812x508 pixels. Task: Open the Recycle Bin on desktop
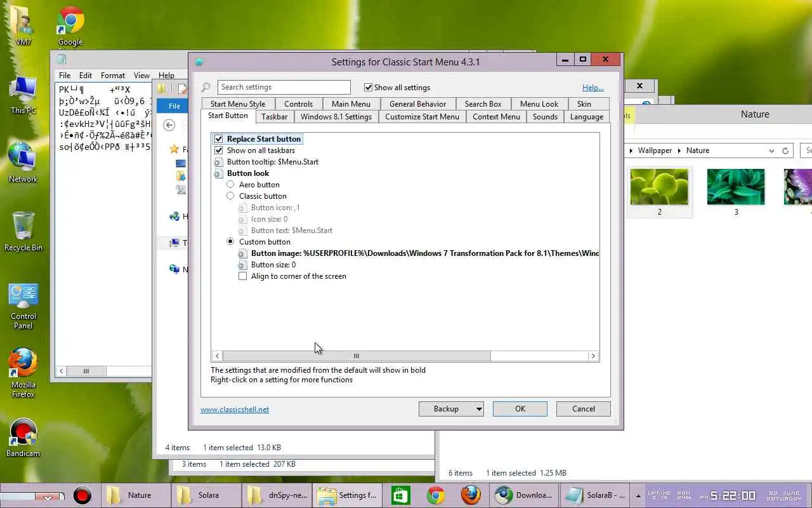23,231
